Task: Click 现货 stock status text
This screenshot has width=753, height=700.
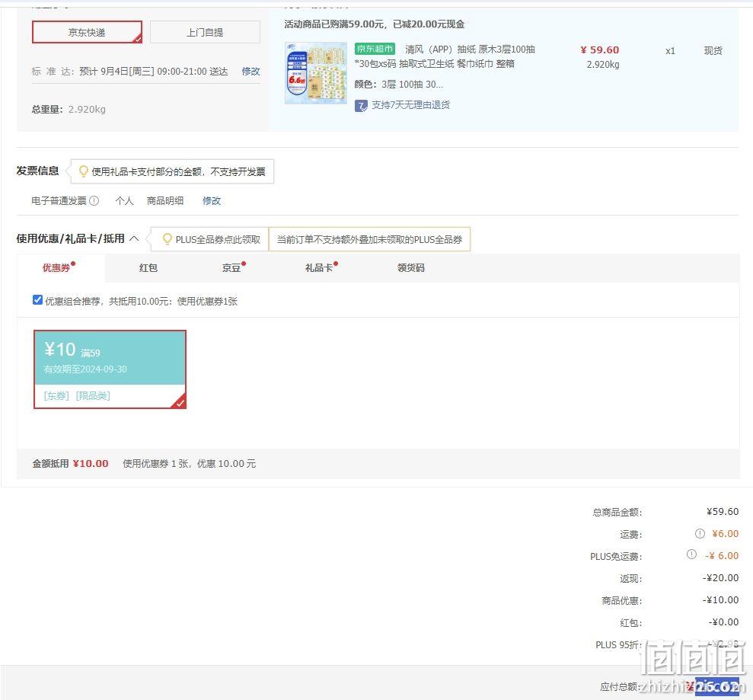Action: pos(713,51)
